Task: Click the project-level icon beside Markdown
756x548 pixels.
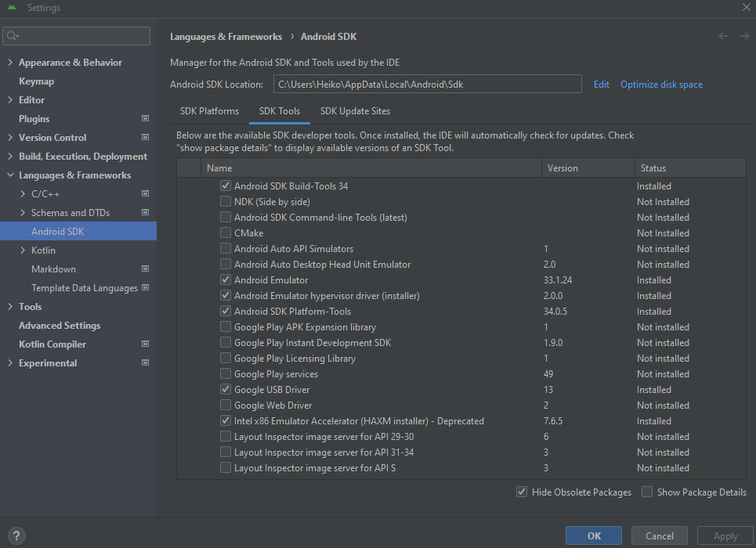Action: click(x=145, y=269)
